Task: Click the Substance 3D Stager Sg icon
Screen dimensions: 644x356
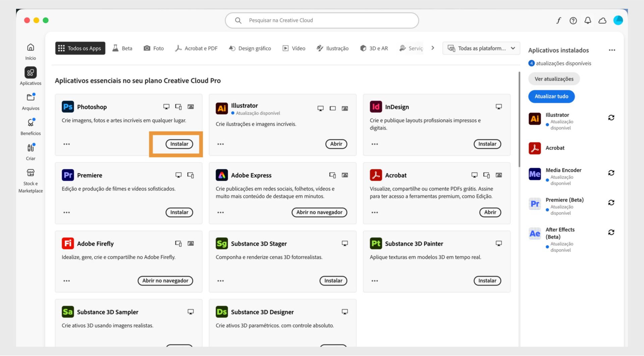Action: tap(222, 243)
